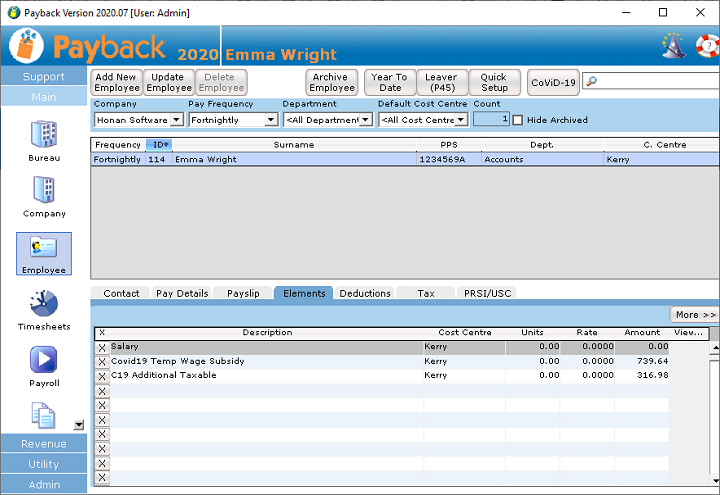The height and width of the screenshot is (495, 720).
Task: Switch to the Deductions tab
Action: (x=364, y=293)
